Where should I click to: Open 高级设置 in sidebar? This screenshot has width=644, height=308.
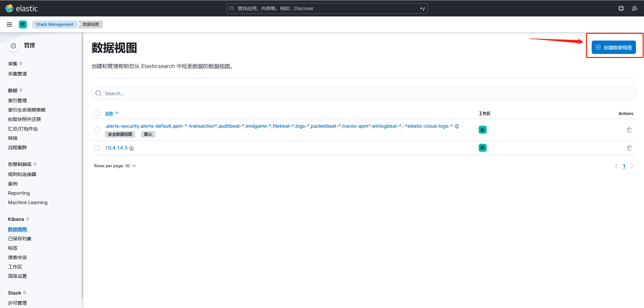tap(17, 276)
